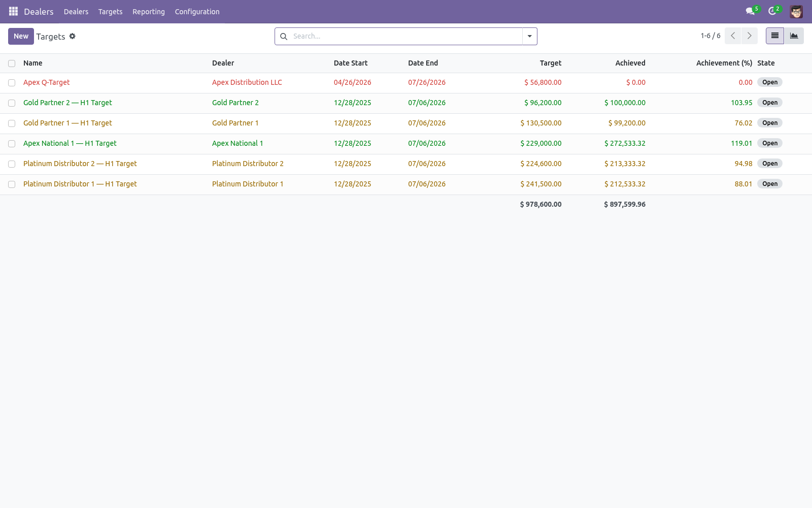Tick the Gold Partner 2 row checkbox
The height and width of the screenshot is (508, 812).
tap(12, 103)
